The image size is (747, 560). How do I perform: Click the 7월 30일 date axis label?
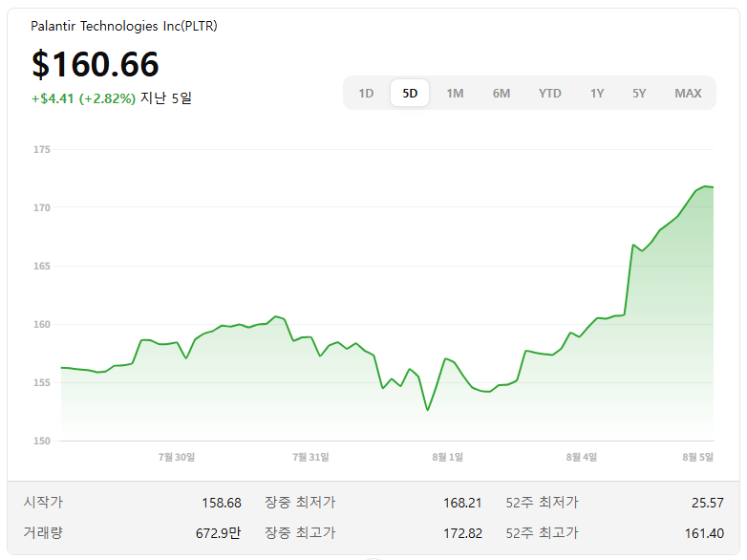[x=177, y=457]
